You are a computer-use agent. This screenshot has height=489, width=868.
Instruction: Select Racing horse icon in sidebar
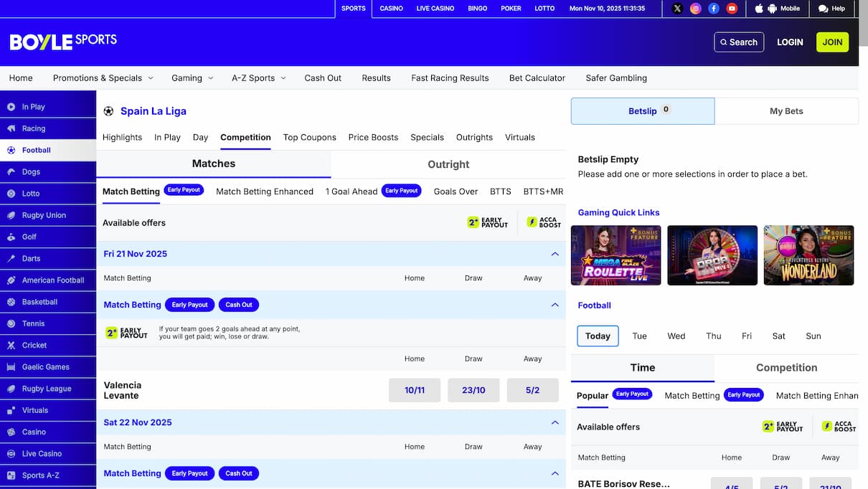(11, 128)
